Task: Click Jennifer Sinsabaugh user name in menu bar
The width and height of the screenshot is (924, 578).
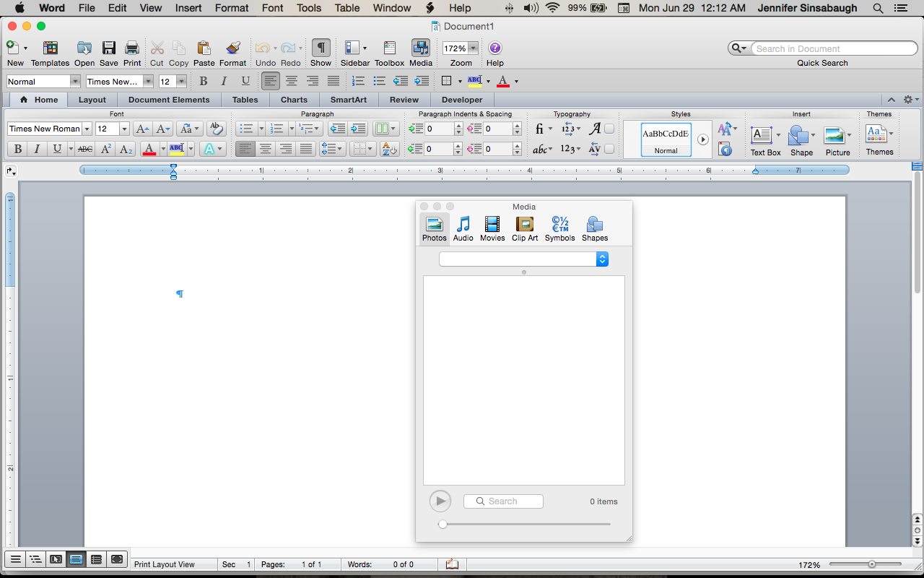Action: click(x=808, y=8)
